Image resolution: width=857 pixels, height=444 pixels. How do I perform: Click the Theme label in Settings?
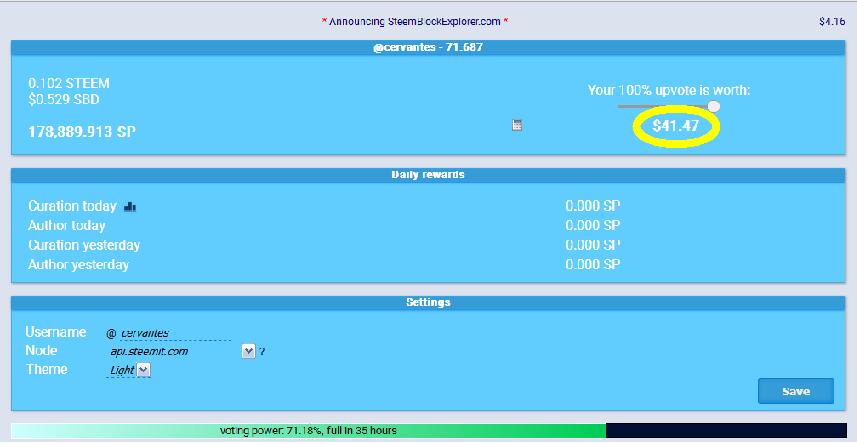click(x=47, y=369)
